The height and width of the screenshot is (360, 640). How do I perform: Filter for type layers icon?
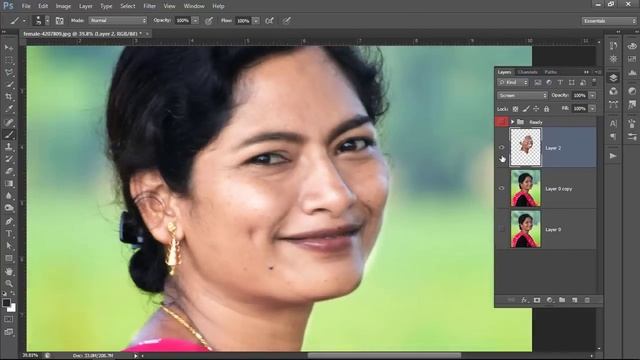[560, 82]
